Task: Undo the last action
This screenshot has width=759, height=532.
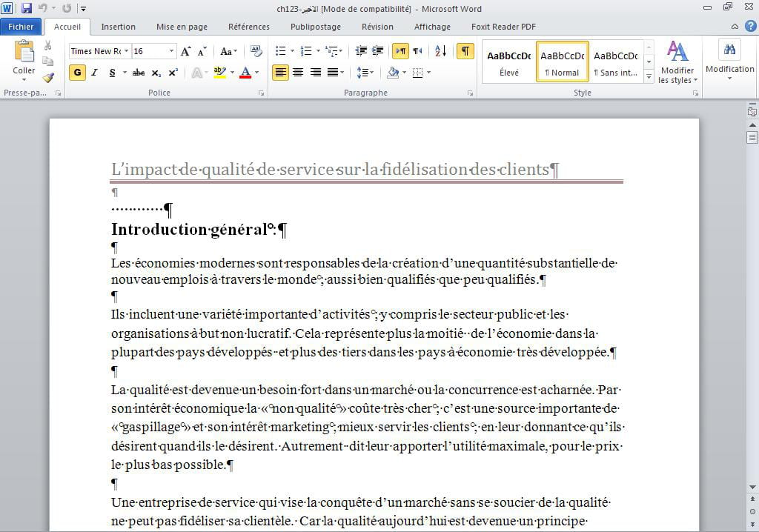Action: click(x=42, y=8)
